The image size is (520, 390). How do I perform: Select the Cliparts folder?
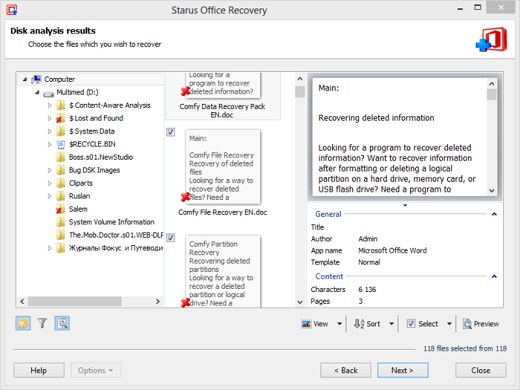pos(81,183)
